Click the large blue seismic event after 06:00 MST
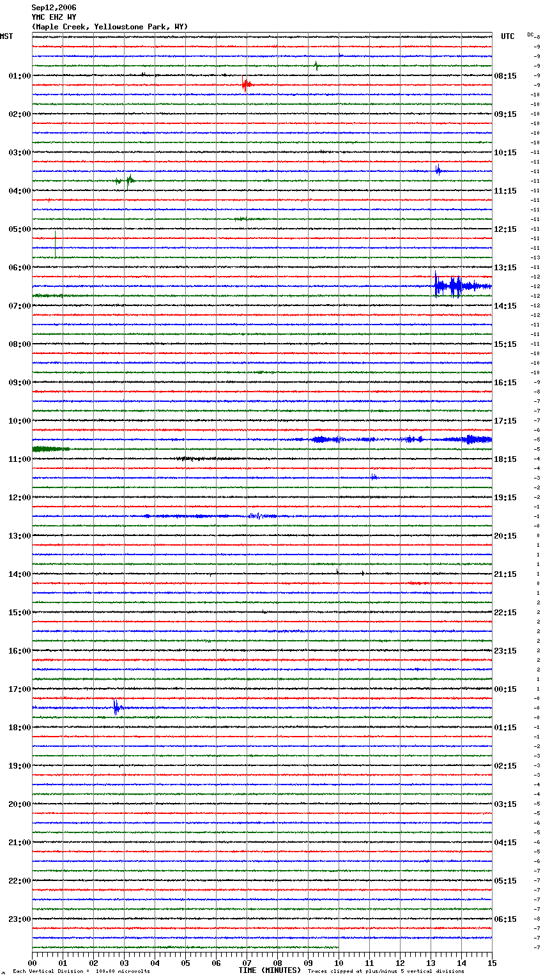Image resolution: width=543 pixels, height=980 pixels. pyautogui.click(x=463, y=286)
